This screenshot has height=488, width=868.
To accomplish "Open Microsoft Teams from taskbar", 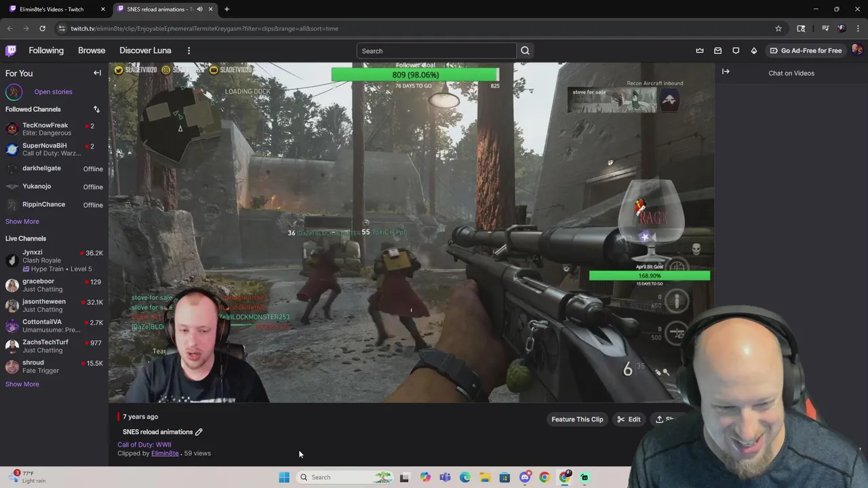I will [x=445, y=477].
